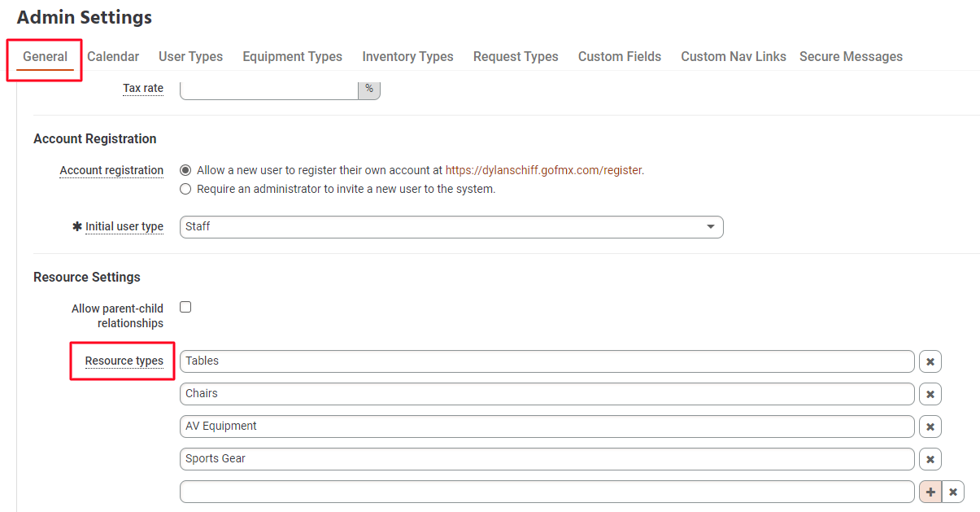The image size is (980, 512).
Task: Go to Equipment Types settings
Action: point(292,56)
